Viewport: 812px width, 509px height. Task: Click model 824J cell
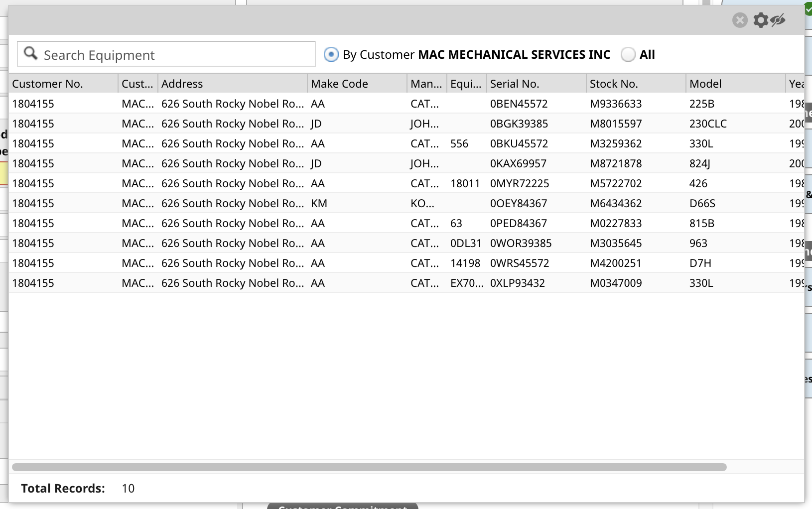click(x=700, y=163)
